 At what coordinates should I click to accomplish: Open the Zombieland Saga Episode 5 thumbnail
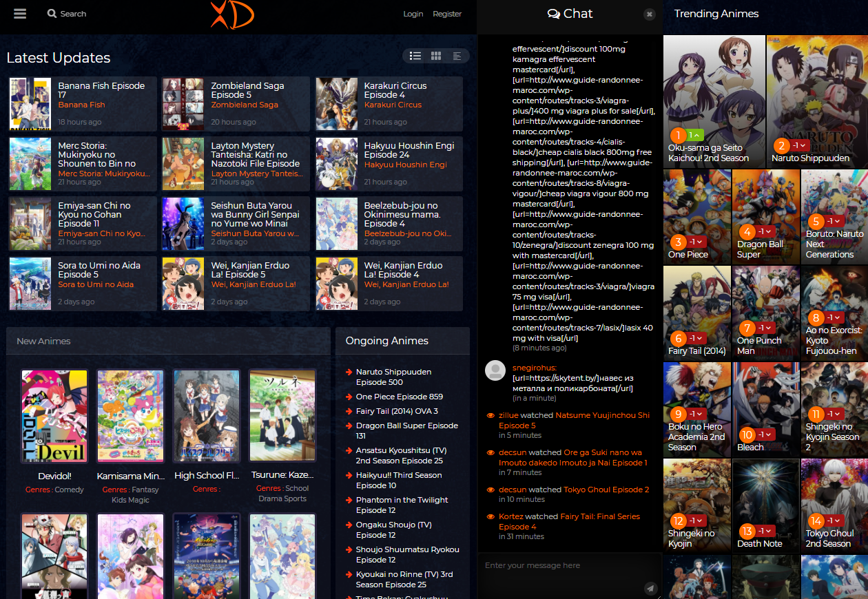(x=183, y=104)
